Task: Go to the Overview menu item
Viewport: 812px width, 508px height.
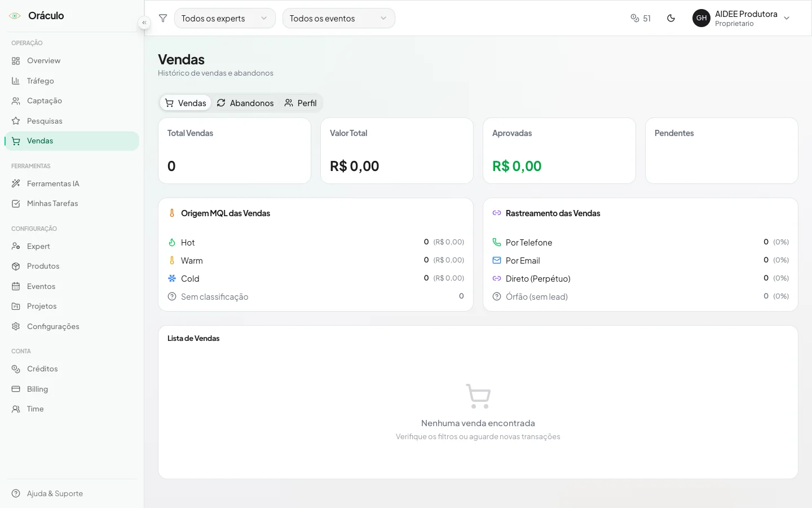Action: click(72, 61)
